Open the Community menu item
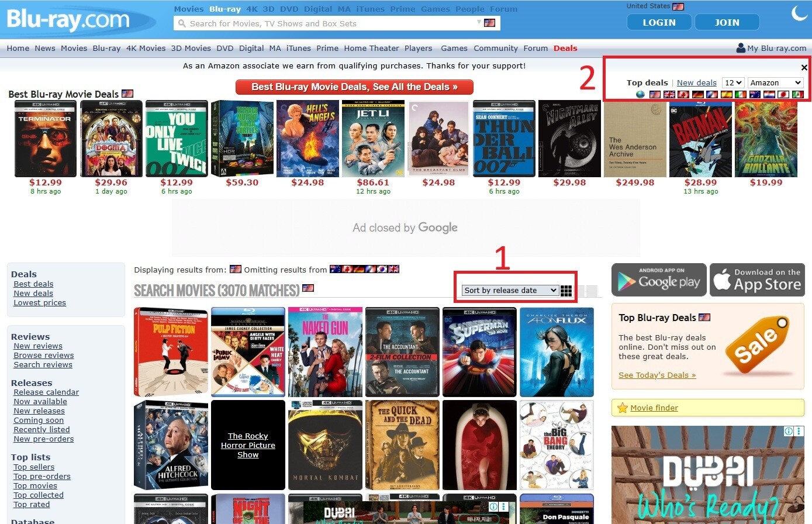812x524 pixels. (496, 49)
